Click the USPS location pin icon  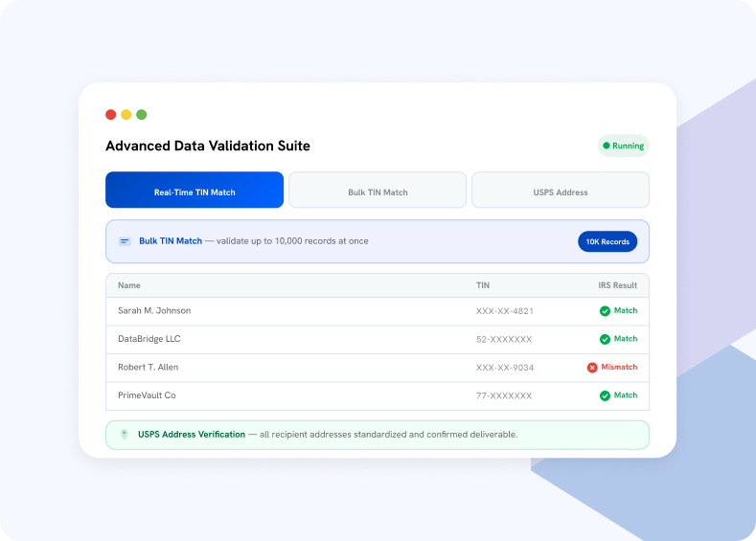124,435
